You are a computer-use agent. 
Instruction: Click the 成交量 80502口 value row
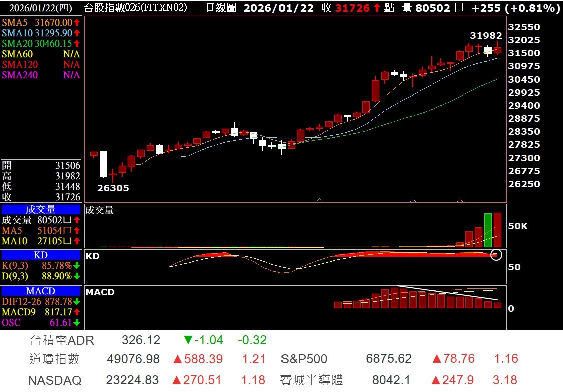tap(41, 220)
